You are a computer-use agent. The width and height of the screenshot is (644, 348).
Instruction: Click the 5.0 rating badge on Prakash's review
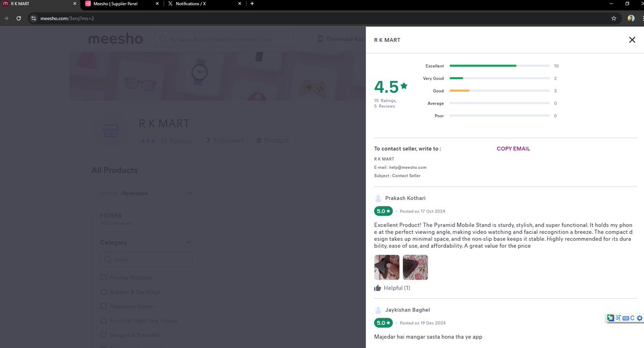point(383,211)
